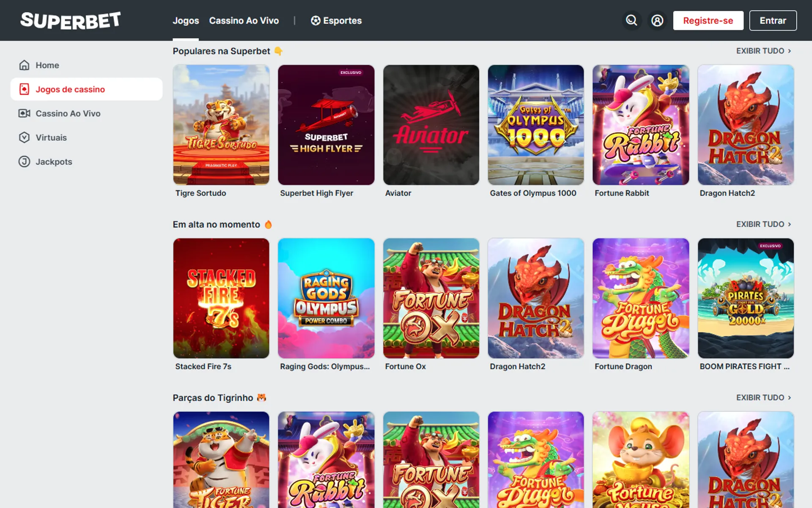
Task: Select Home in the sidebar
Action: (86, 65)
